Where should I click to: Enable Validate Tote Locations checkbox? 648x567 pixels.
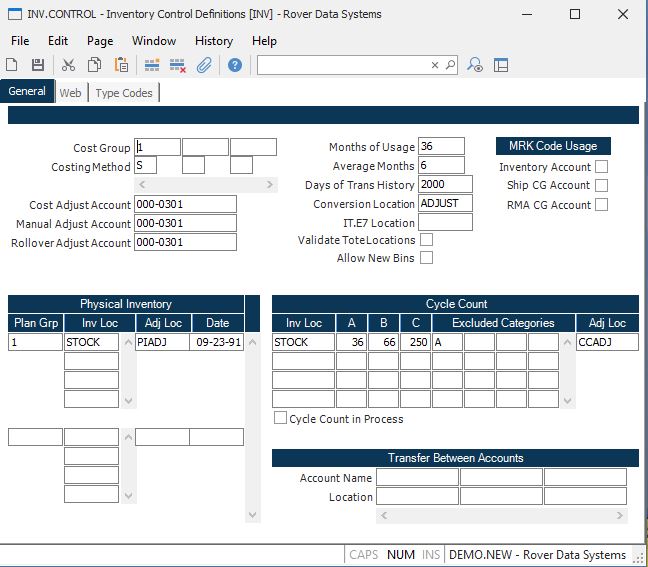click(x=427, y=240)
